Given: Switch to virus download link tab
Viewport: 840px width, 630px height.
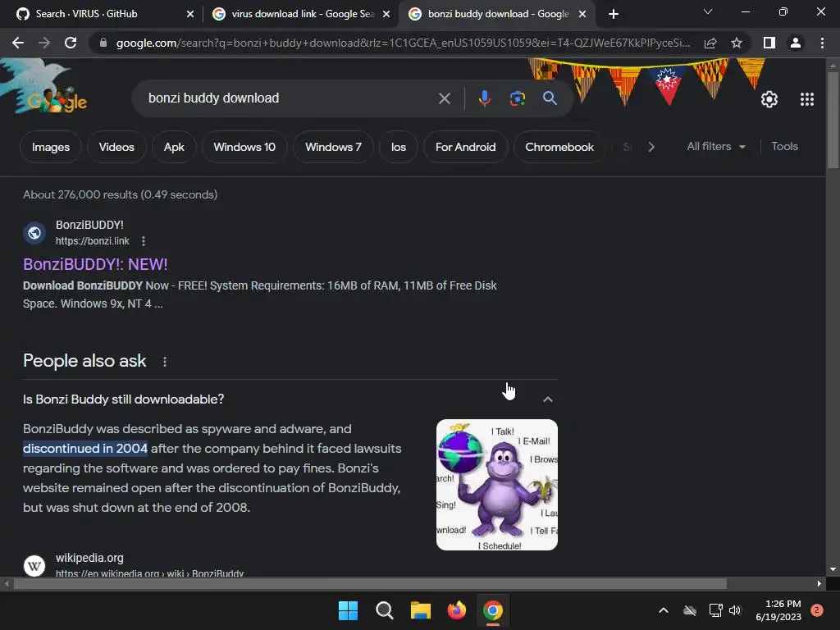Looking at the screenshot, I should (x=302, y=14).
